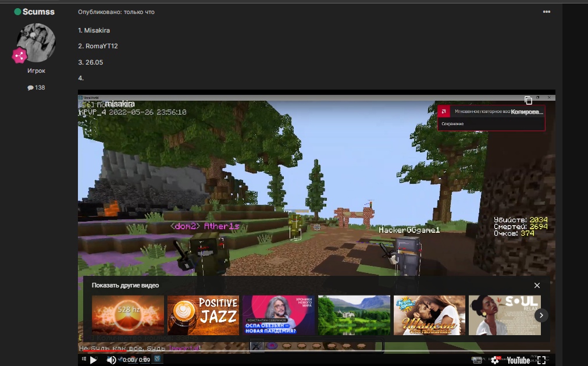Expand more suggested videos with the right arrow
This screenshot has width=588, height=366.
pyautogui.click(x=541, y=315)
